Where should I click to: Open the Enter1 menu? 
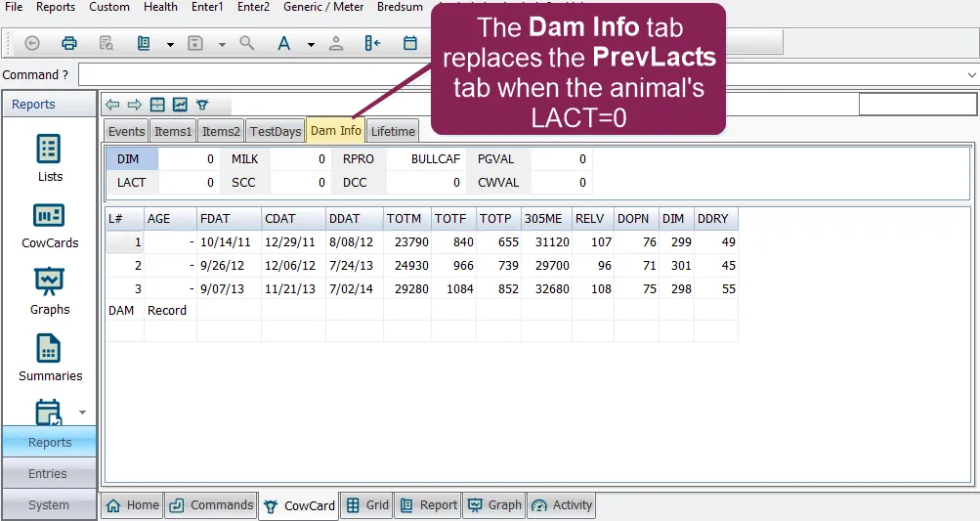207,7
